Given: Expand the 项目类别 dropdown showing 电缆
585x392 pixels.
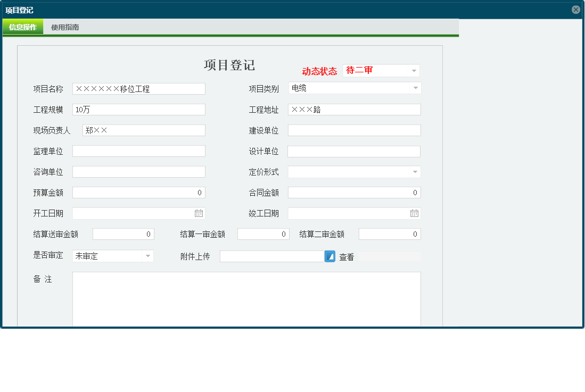Looking at the screenshot, I should tap(415, 88).
